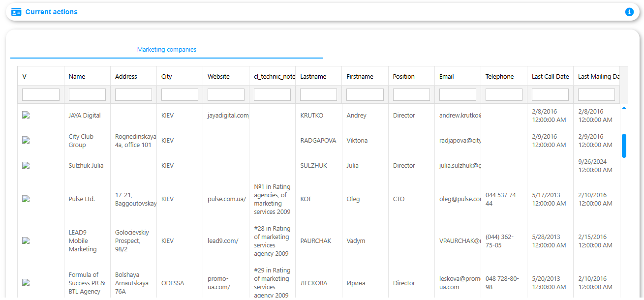The height and width of the screenshot is (300, 644).
Task: Click the RADGAPOVA lastname cell
Action: (x=318, y=140)
